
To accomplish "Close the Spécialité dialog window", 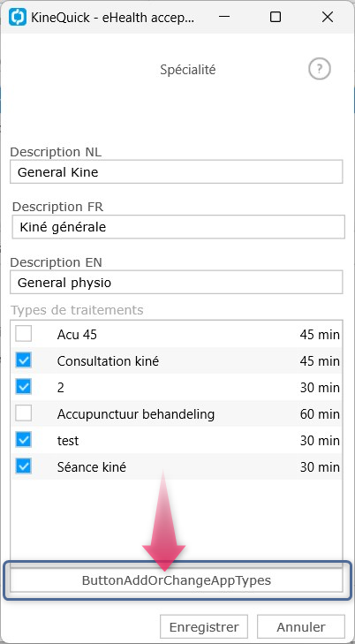I will tap(327, 17).
